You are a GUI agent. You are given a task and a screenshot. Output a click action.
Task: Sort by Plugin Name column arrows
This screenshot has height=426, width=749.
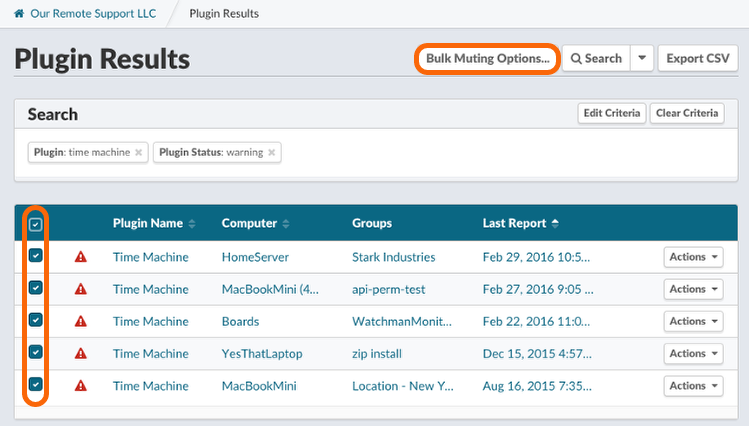(x=192, y=224)
